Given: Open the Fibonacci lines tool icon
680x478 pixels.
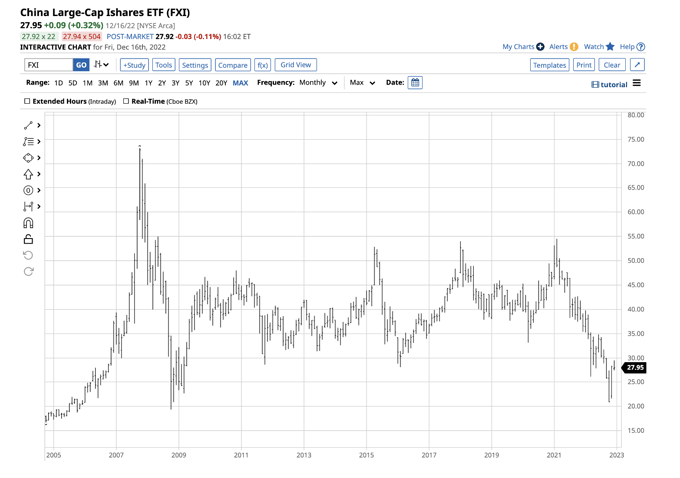Looking at the screenshot, I should (28, 141).
